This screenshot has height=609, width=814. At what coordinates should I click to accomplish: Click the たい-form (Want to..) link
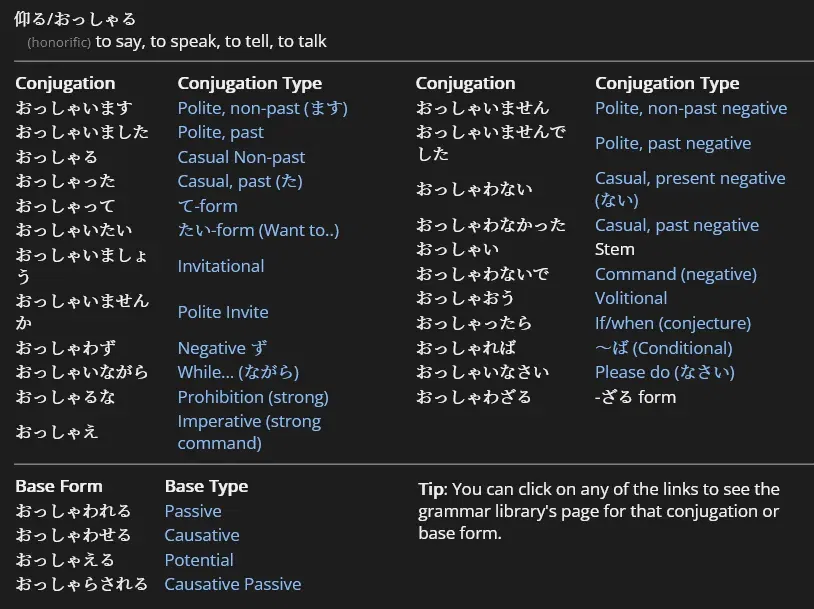point(258,230)
